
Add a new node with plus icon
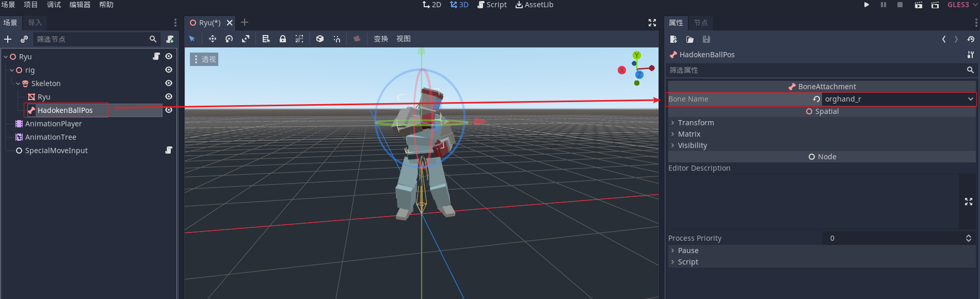coord(8,39)
